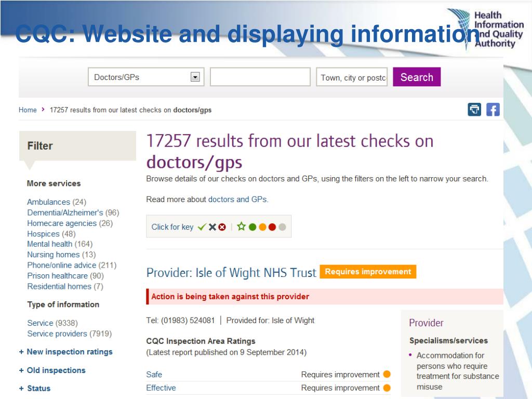The width and height of the screenshot is (532, 399).
Task: Click the Facebook share icon
Action: pos(493,110)
